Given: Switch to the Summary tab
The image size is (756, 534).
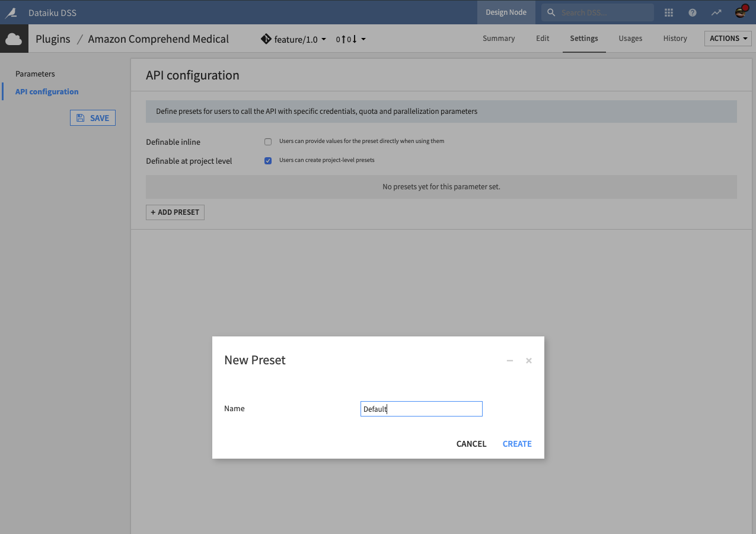Looking at the screenshot, I should 498,38.
